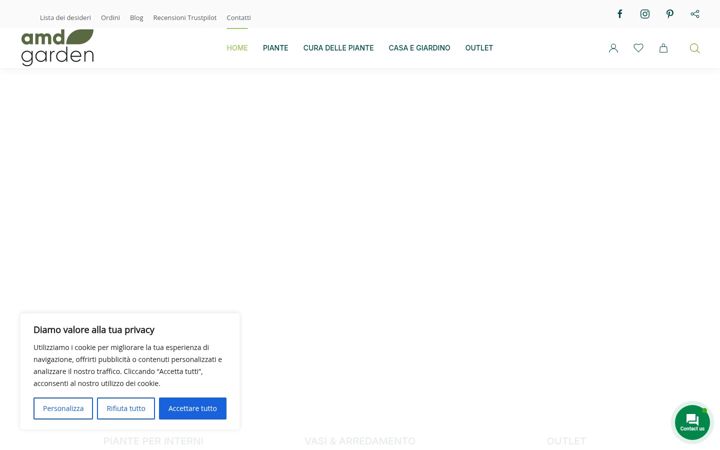Screen dimensions: 720x450
Task: Open the shopping bag cart icon
Action: click(664, 48)
